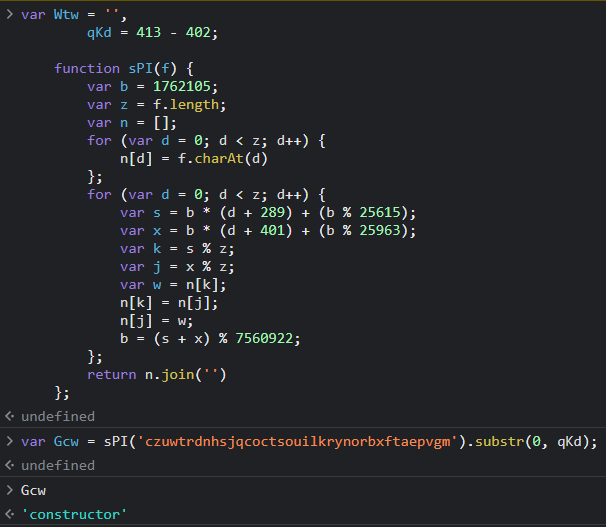This screenshot has height=527, width=606.
Task: Click the 'n[k] = n[j];' line
Action: point(169,303)
